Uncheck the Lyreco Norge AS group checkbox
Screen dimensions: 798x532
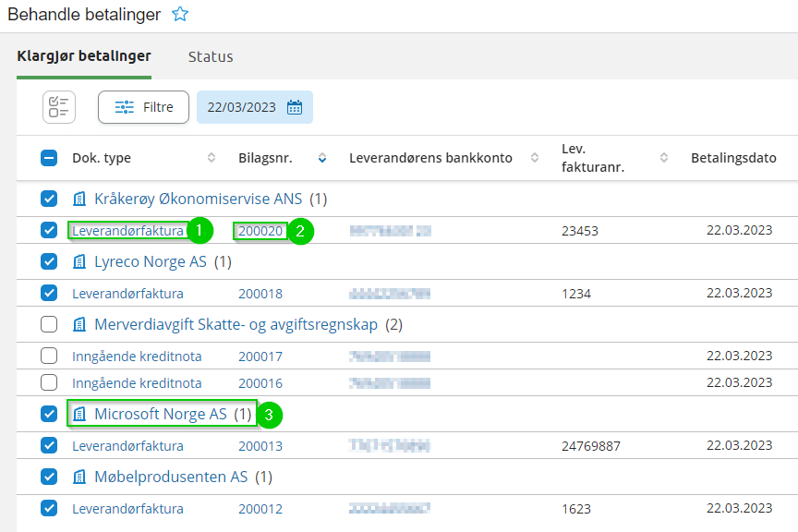pyautogui.click(x=49, y=261)
